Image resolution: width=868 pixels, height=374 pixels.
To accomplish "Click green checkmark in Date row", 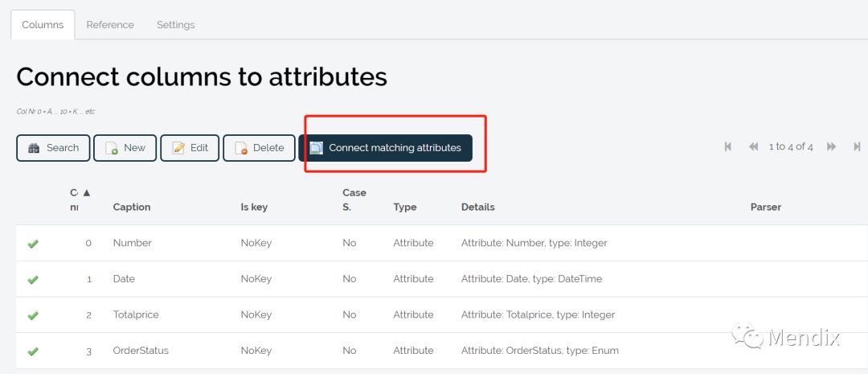I will tap(33, 279).
